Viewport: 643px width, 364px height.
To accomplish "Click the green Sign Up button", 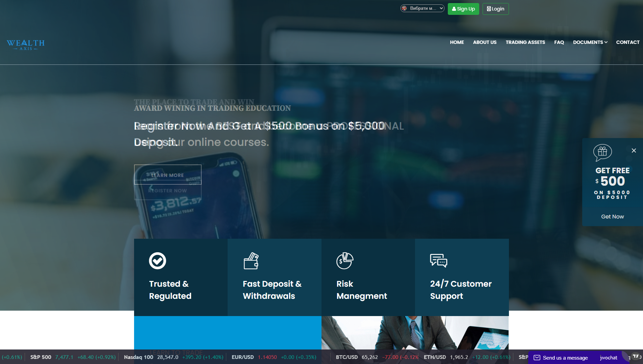I will [x=463, y=9].
